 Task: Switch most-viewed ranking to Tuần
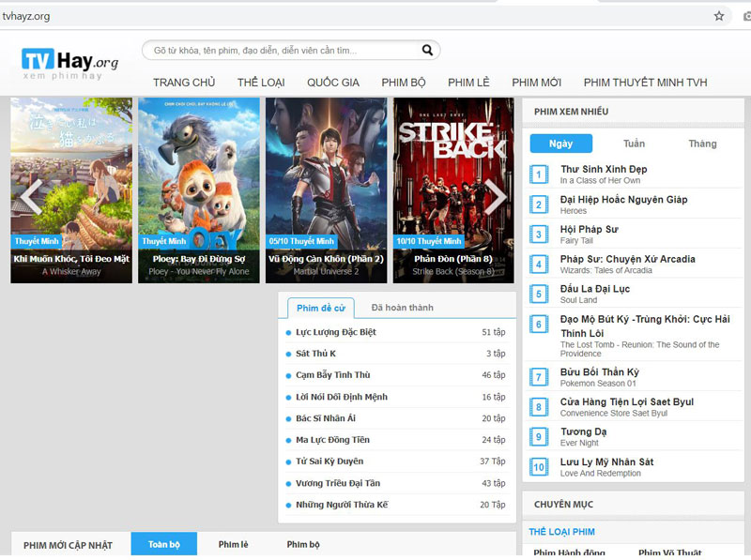click(x=634, y=144)
